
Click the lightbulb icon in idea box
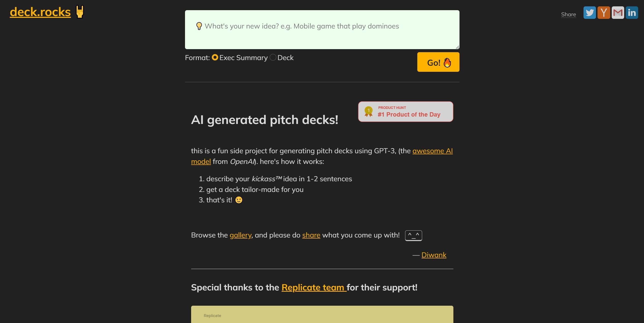click(199, 26)
